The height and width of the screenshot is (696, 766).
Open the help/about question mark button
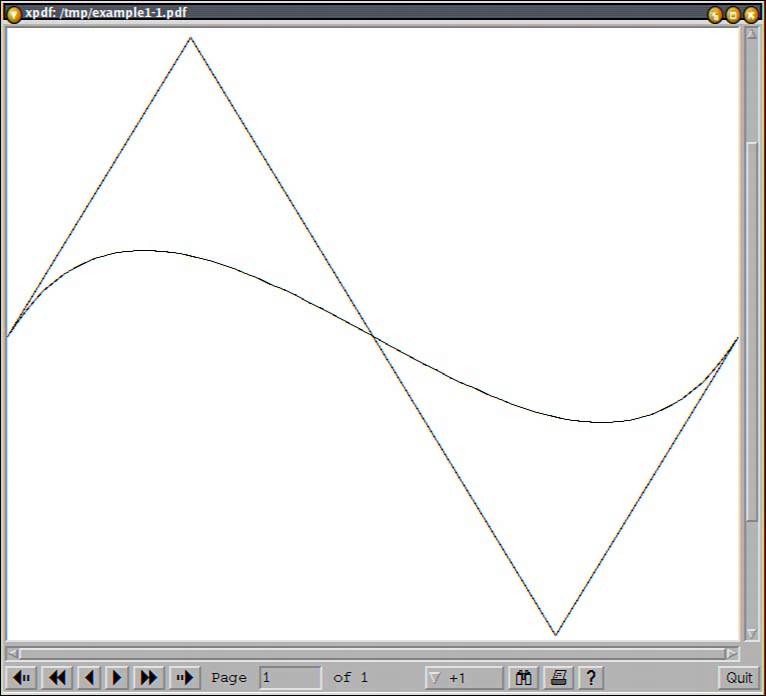[590, 677]
